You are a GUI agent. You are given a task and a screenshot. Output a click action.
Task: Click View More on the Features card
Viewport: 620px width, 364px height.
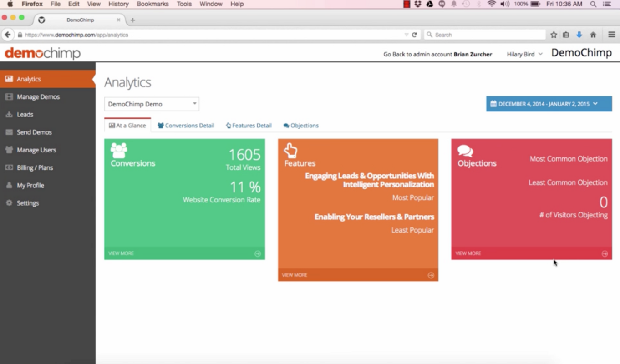[295, 275]
